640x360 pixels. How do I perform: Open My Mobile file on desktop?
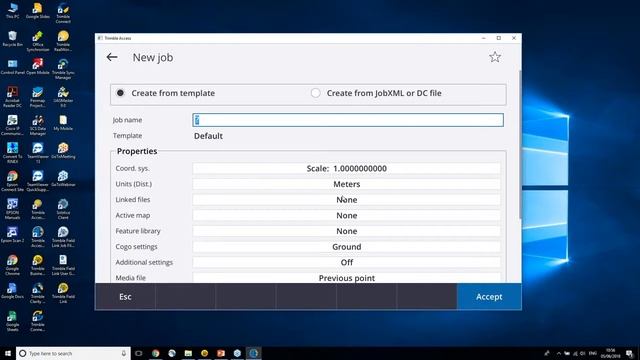click(x=63, y=123)
